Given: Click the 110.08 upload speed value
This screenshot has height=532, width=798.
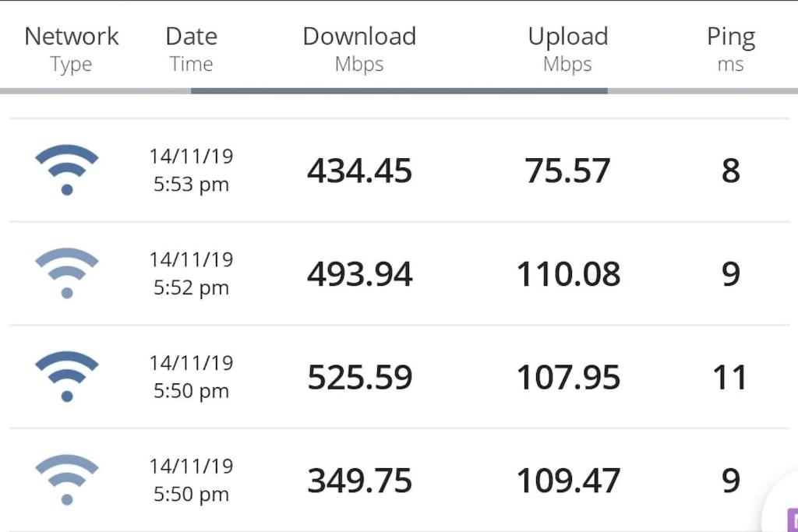Looking at the screenshot, I should [x=568, y=274].
